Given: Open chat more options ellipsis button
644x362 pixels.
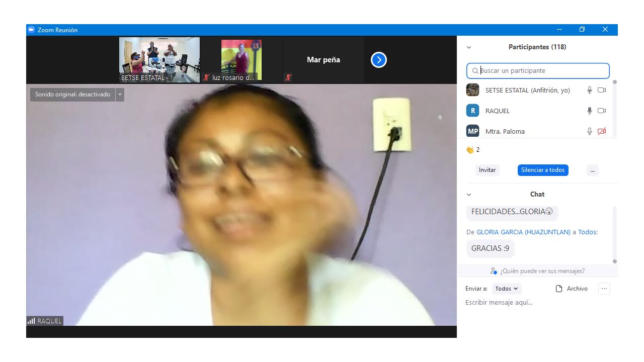Looking at the screenshot, I should point(604,289).
